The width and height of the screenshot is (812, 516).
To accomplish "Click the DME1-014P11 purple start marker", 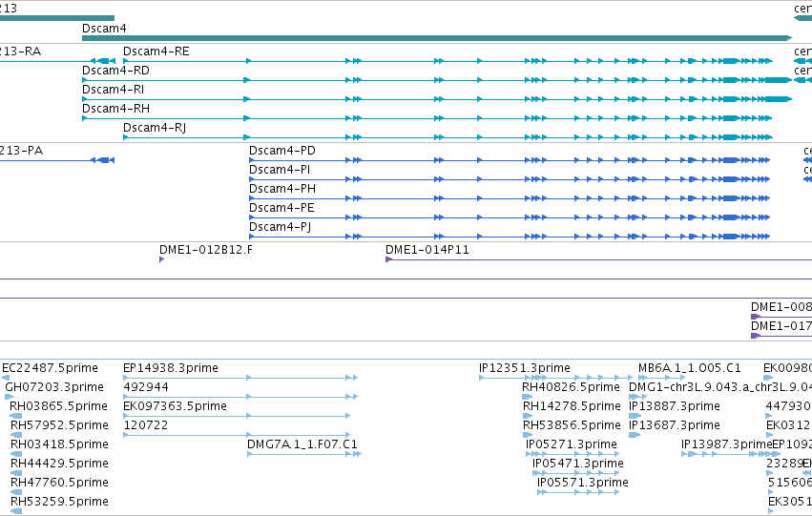I will click(x=389, y=259).
